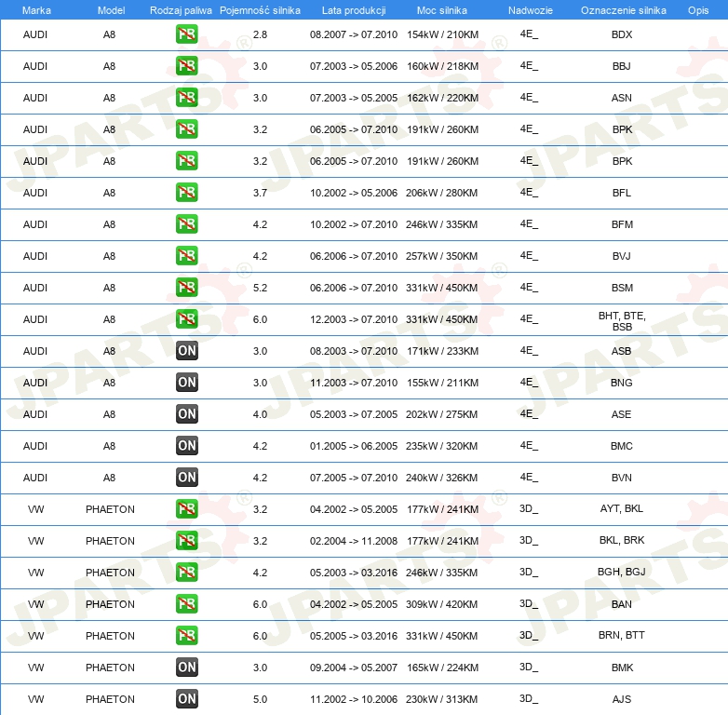Select the BRN, BTT engine code cell
This screenshot has height=715, width=728.
coord(621,635)
